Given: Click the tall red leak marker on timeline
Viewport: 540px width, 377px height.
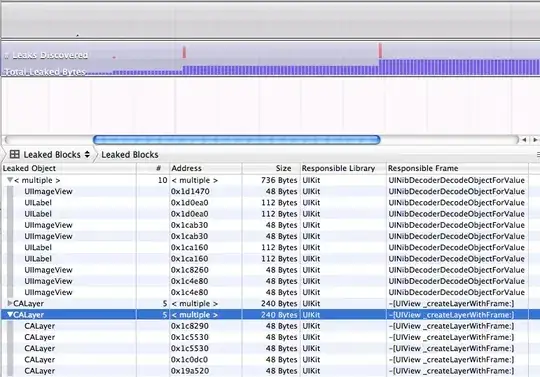Looking at the screenshot, I should point(380,51).
